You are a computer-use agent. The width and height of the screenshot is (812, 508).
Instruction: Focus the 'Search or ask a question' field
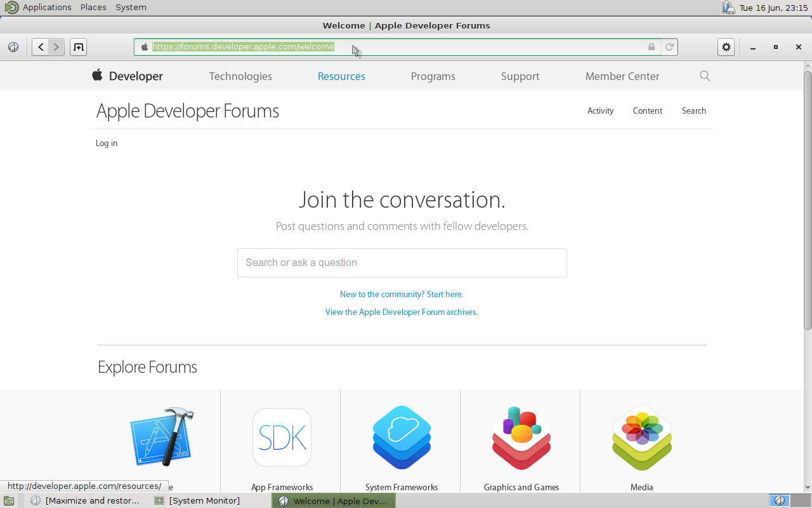[x=402, y=263]
